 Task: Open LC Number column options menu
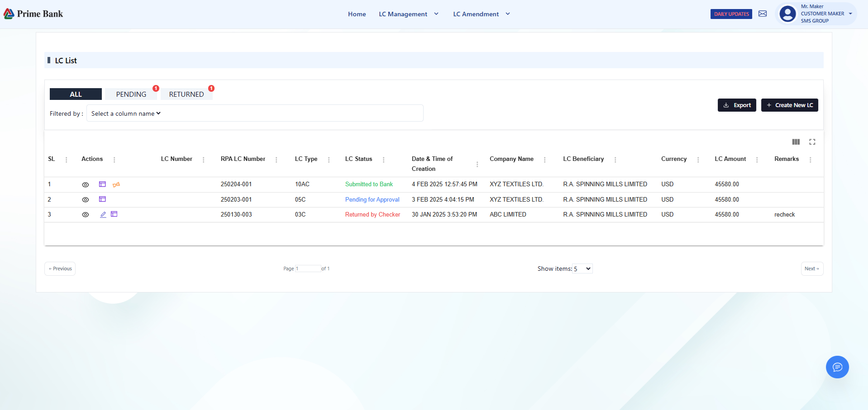pos(203,160)
